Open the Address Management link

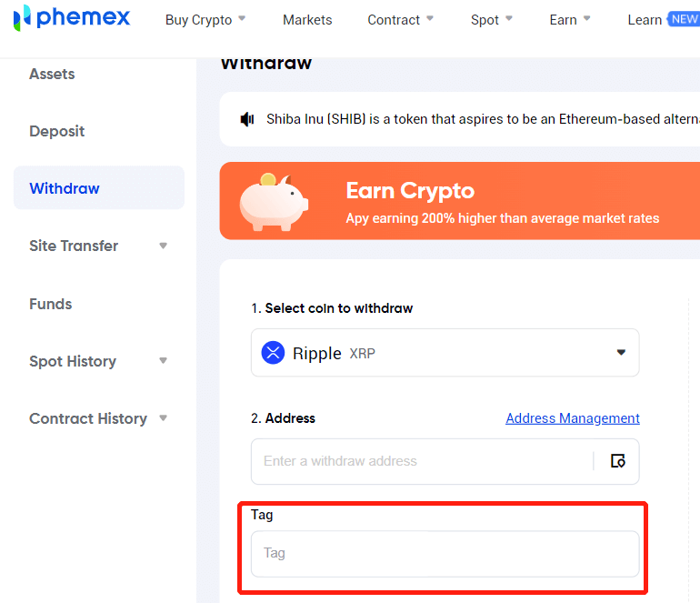[x=572, y=418]
